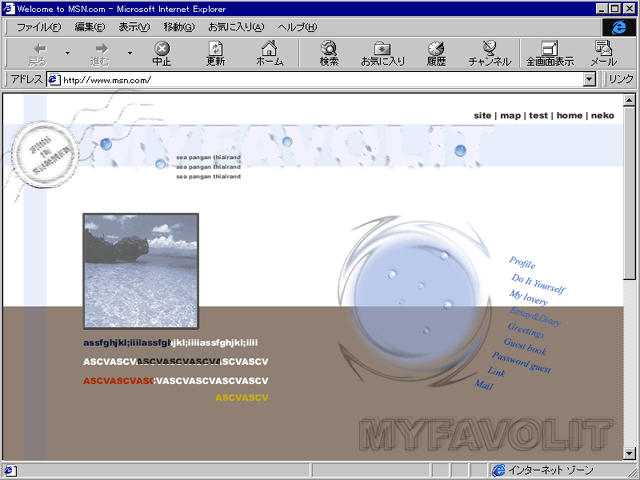Switch to full screen (全画面表示) icon
The height and width of the screenshot is (480, 640).
pyautogui.click(x=550, y=53)
